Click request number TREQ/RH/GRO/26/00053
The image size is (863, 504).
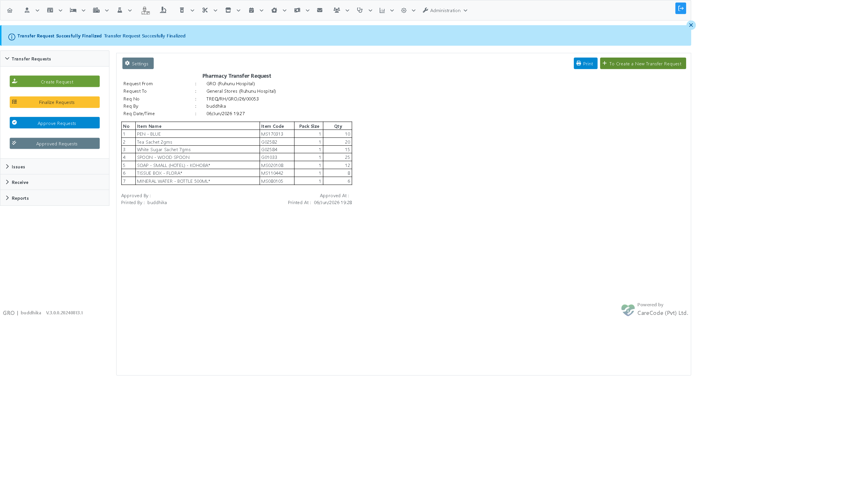232,99
